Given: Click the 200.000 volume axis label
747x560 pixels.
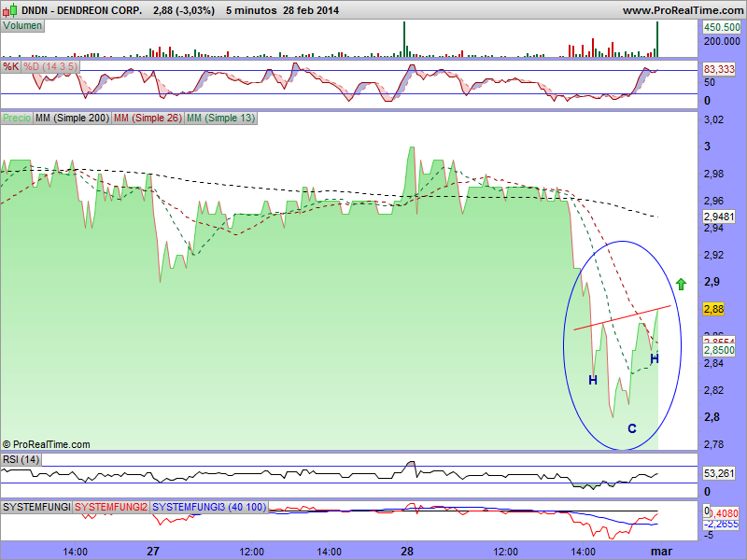Looking at the screenshot, I should pyautogui.click(x=722, y=41).
